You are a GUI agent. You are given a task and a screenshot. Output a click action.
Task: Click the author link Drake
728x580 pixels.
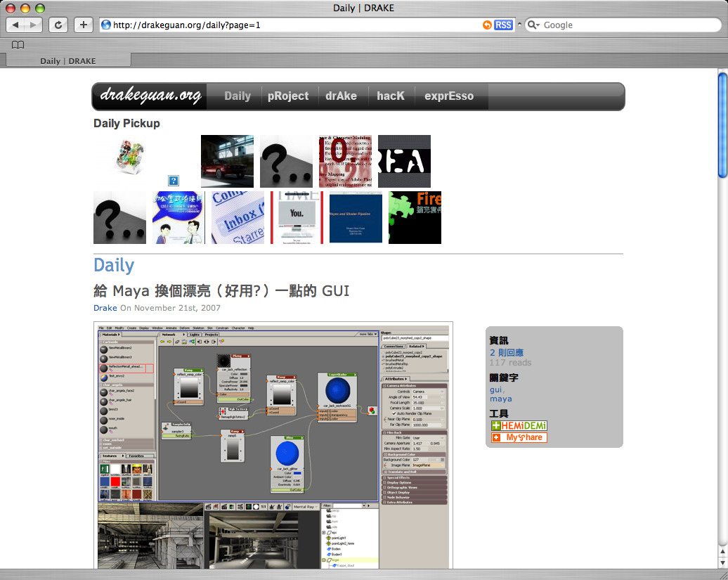coord(105,308)
